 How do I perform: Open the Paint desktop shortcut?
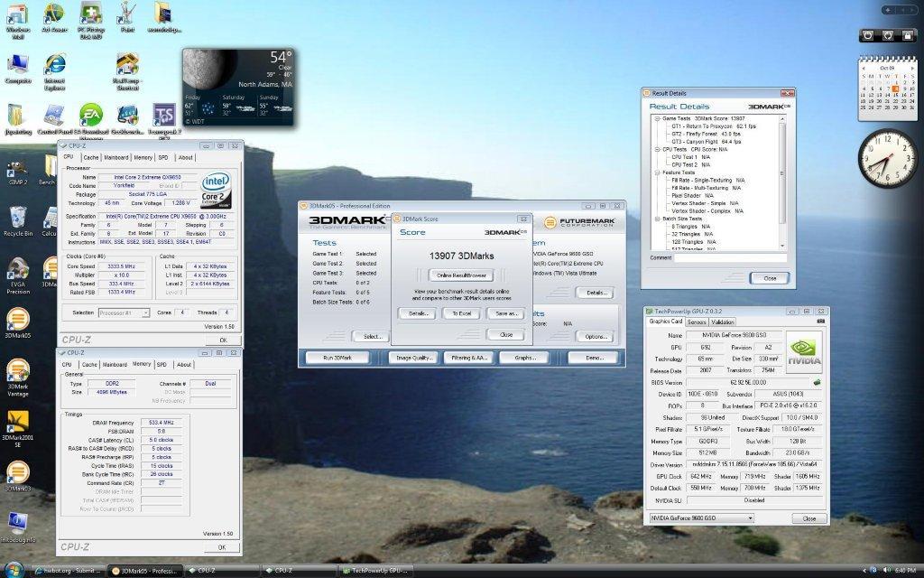(x=127, y=17)
